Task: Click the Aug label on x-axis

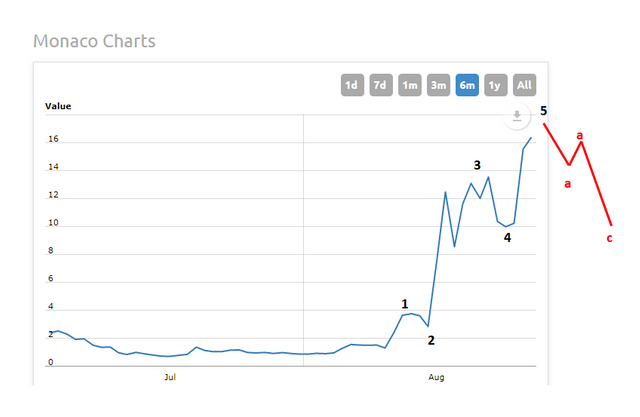Action: tap(437, 378)
